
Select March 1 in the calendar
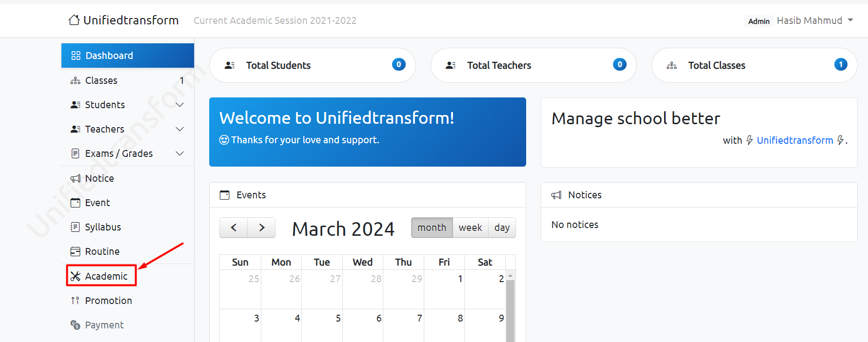point(444,290)
